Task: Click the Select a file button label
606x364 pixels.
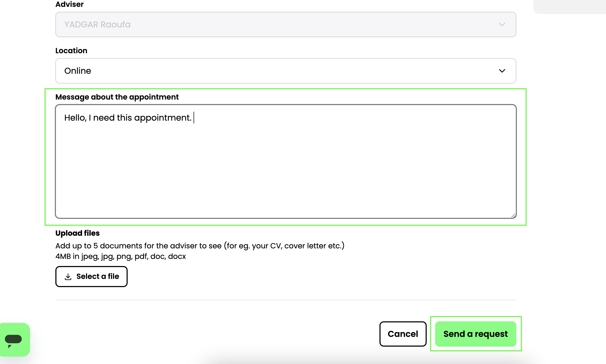Action: [x=98, y=277]
